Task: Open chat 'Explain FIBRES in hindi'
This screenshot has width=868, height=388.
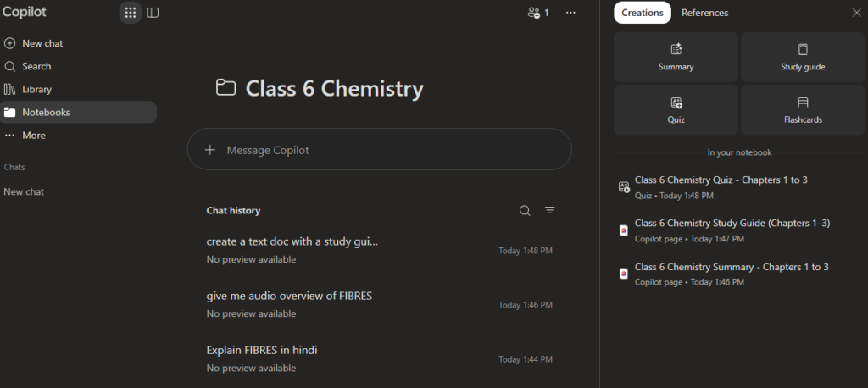Action: [262, 350]
